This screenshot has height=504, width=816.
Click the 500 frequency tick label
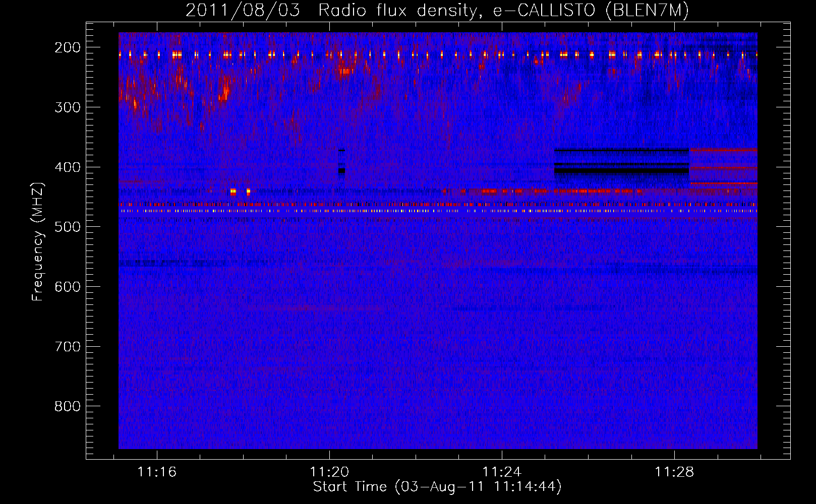coord(68,227)
